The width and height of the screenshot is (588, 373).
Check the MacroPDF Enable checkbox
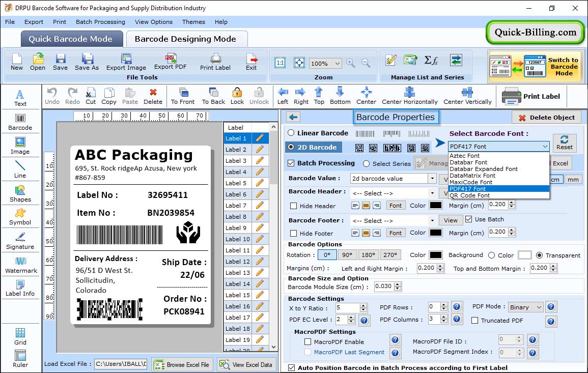(308, 342)
